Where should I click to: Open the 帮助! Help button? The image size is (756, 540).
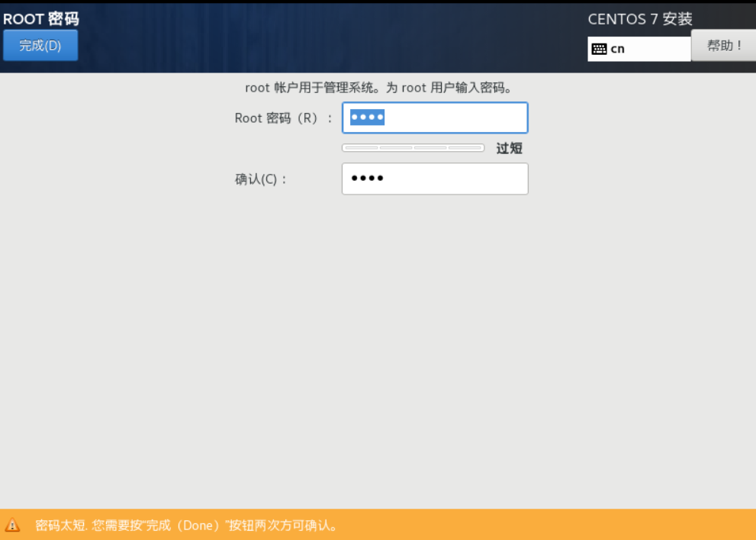coord(722,45)
